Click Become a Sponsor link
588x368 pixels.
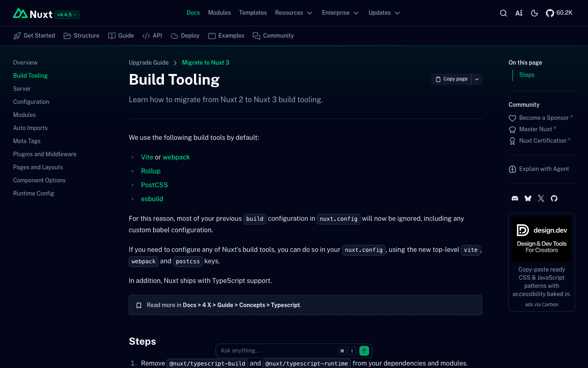[x=541, y=118]
